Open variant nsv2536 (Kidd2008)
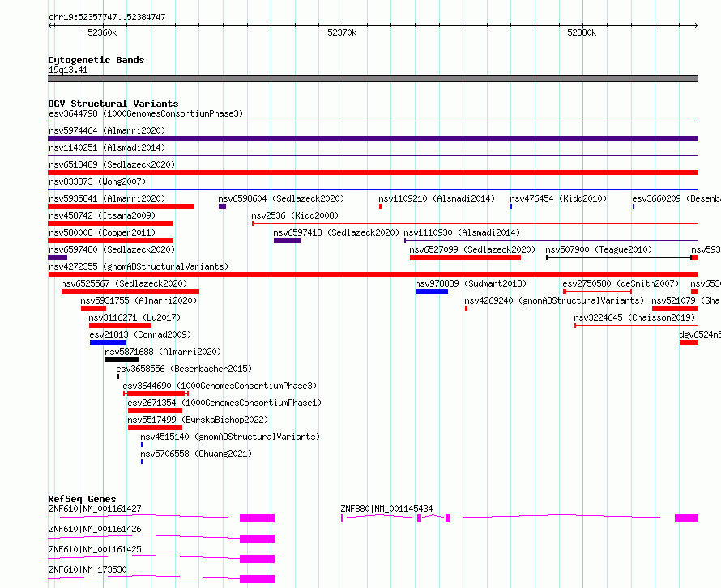The width and height of the screenshot is (721, 588). [295, 215]
